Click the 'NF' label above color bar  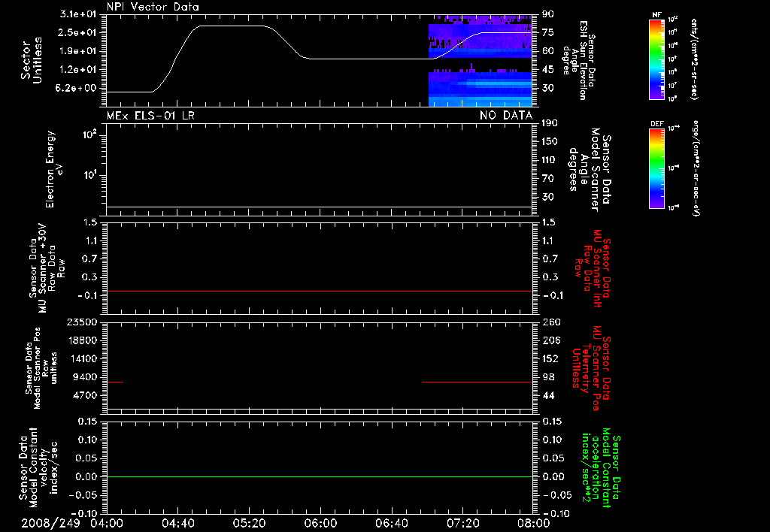coord(656,15)
